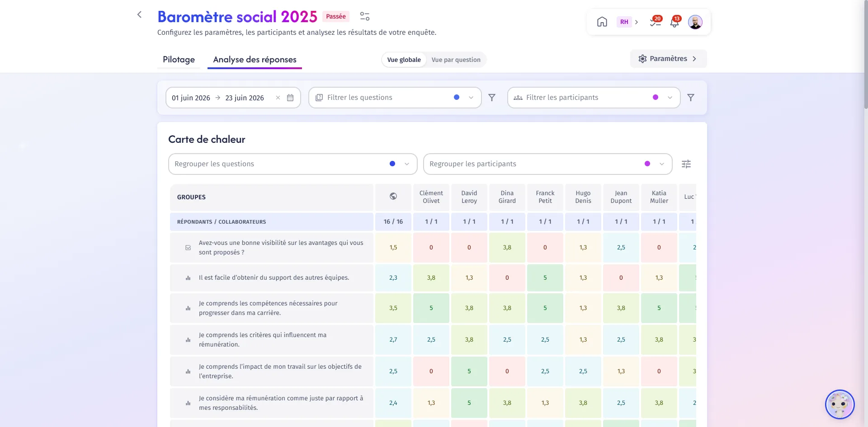Click the Baromètre social 2025 title
Screen dimensions: 868x427
237,17
